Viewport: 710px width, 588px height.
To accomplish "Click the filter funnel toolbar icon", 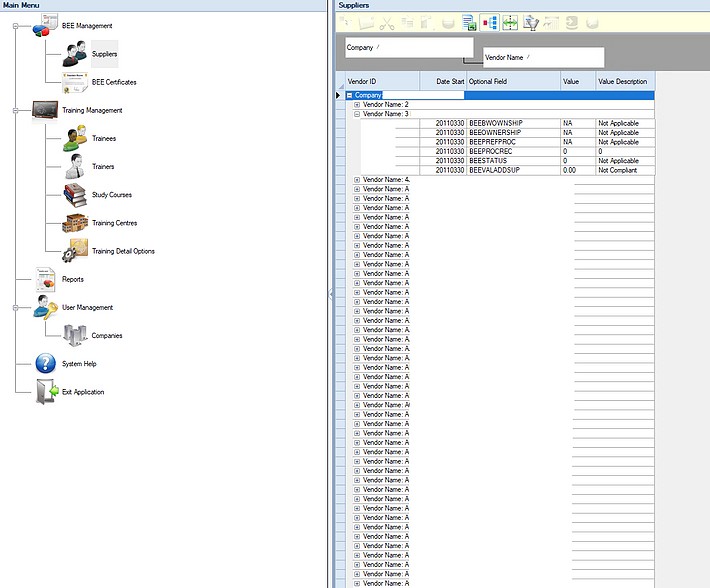I will (532, 22).
